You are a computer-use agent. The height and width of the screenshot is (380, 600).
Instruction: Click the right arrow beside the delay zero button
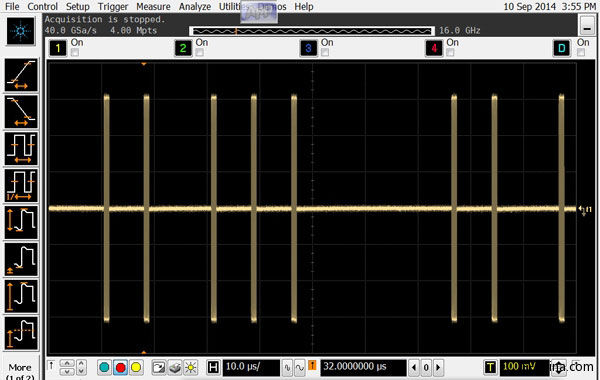tap(439, 368)
